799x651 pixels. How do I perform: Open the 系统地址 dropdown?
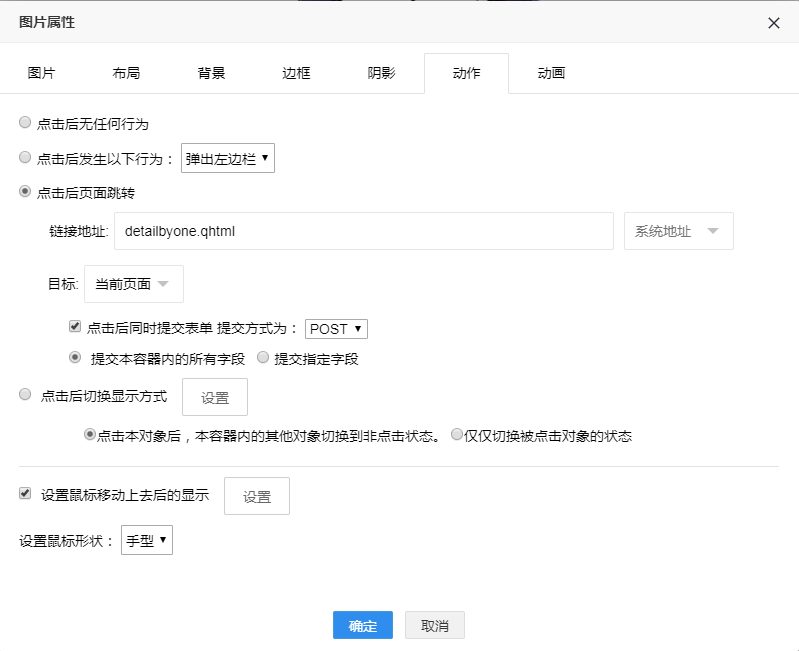pos(678,231)
